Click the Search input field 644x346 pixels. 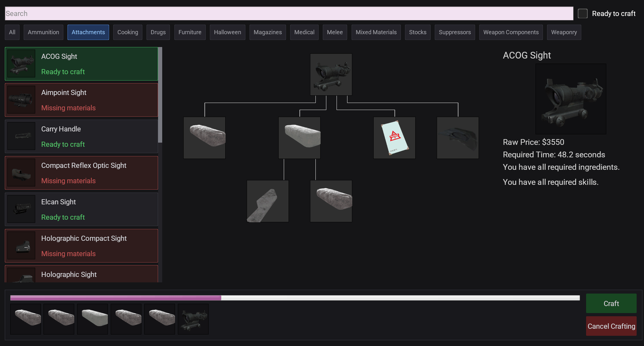289,13
